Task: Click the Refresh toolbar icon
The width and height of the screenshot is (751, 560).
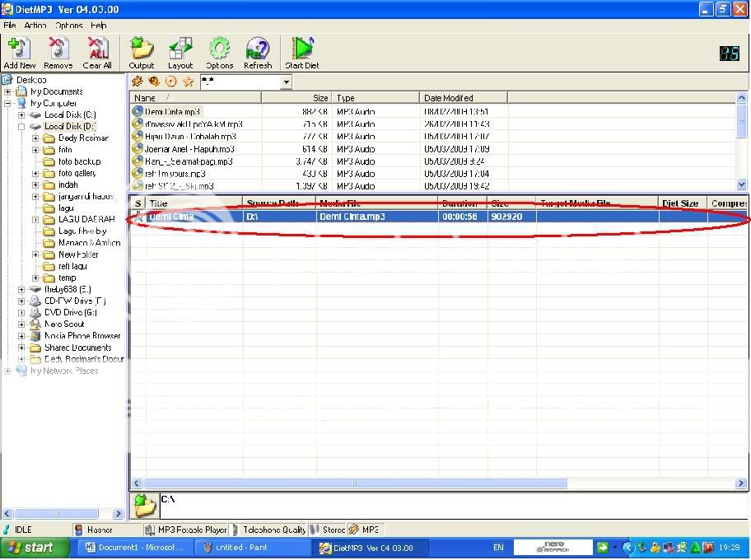Action: (258, 51)
